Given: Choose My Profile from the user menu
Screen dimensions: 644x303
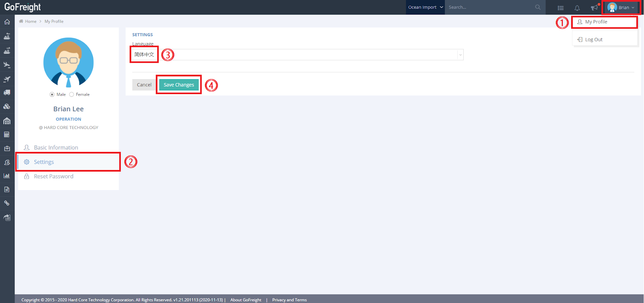Looking at the screenshot, I should pos(596,22).
